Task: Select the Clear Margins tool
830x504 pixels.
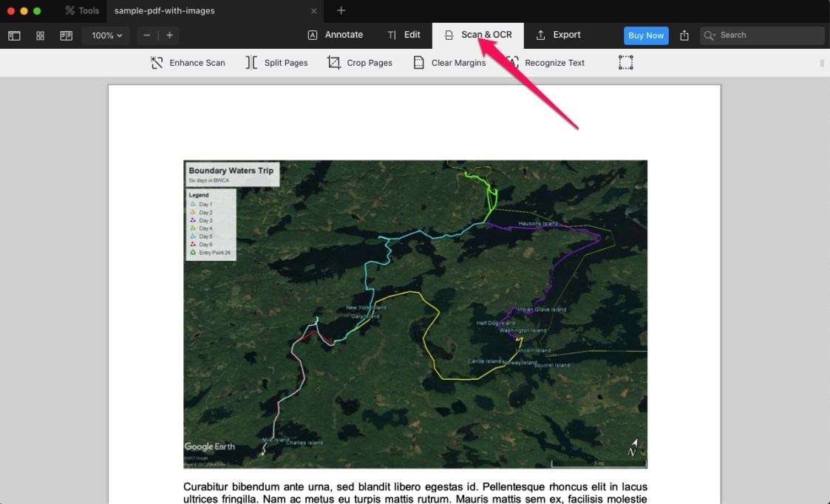Action: (449, 63)
